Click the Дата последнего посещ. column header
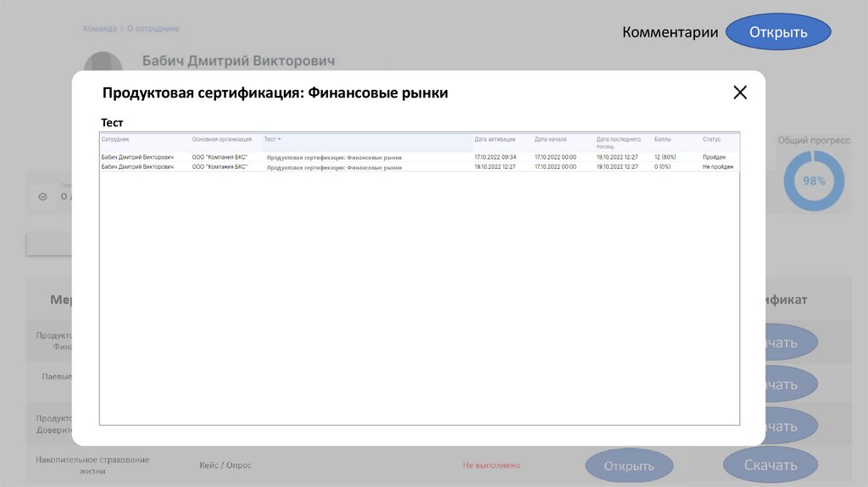 618,143
